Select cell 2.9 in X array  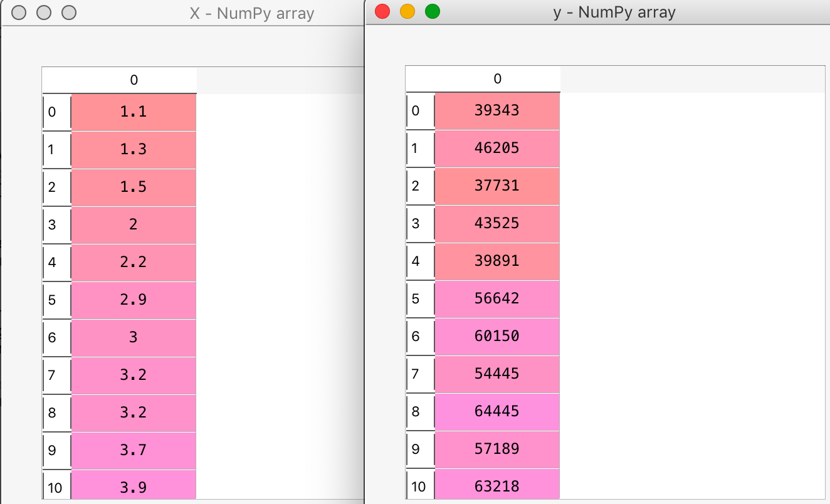pyautogui.click(x=134, y=300)
